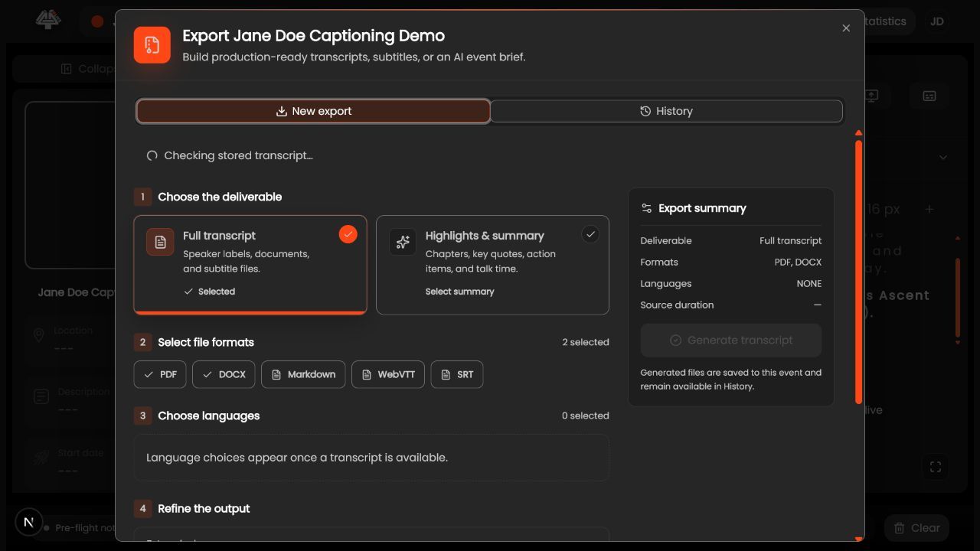Switch to the New export tab
Image resolution: width=980 pixels, height=551 pixels.
[313, 111]
